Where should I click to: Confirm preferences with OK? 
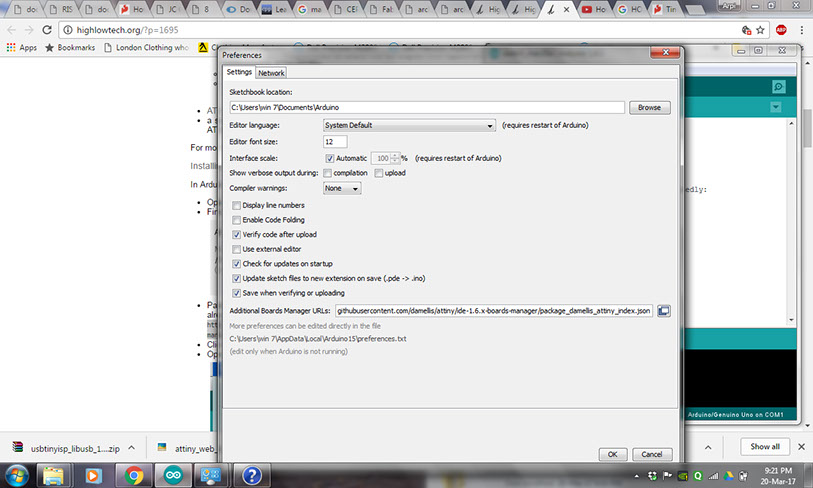click(612, 454)
